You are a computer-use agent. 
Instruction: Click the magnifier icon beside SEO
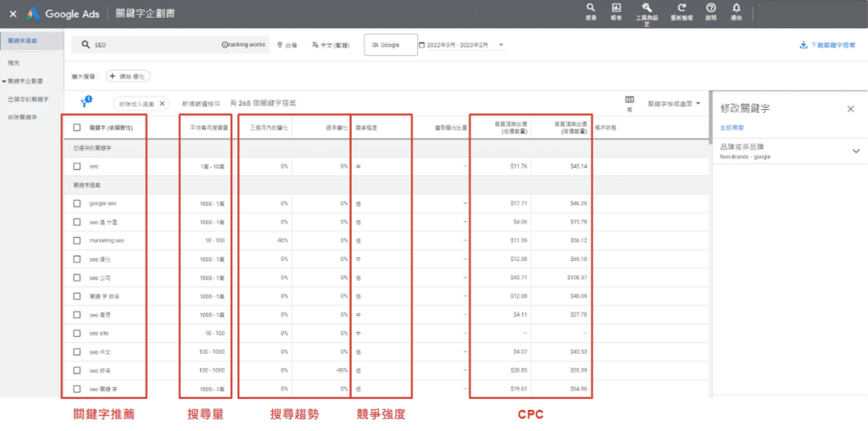86,46
